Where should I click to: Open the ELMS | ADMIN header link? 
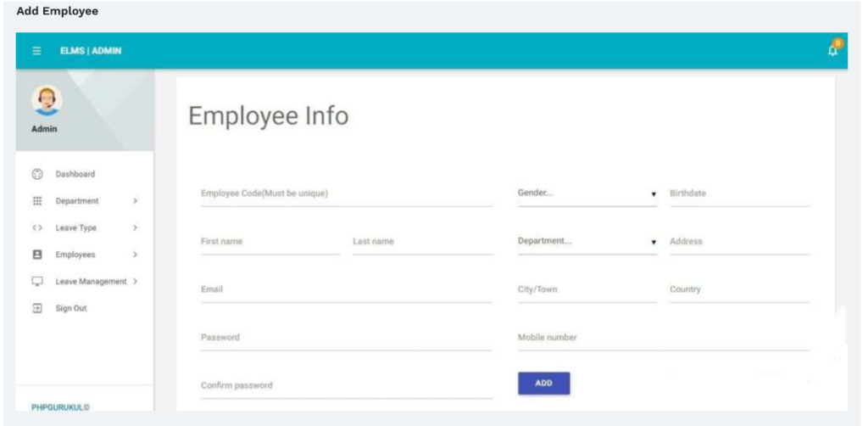pos(90,51)
